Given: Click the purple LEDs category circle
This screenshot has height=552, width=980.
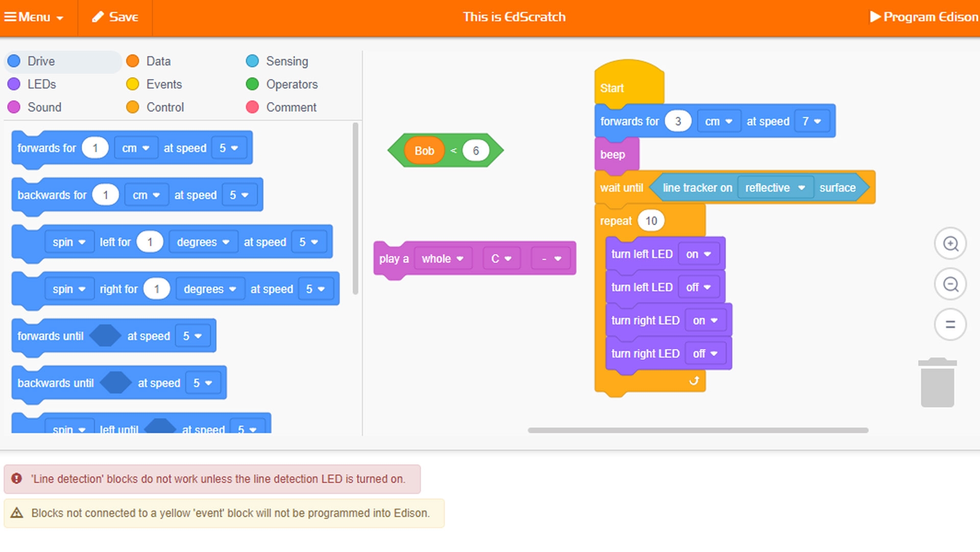Looking at the screenshot, I should click(x=14, y=84).
